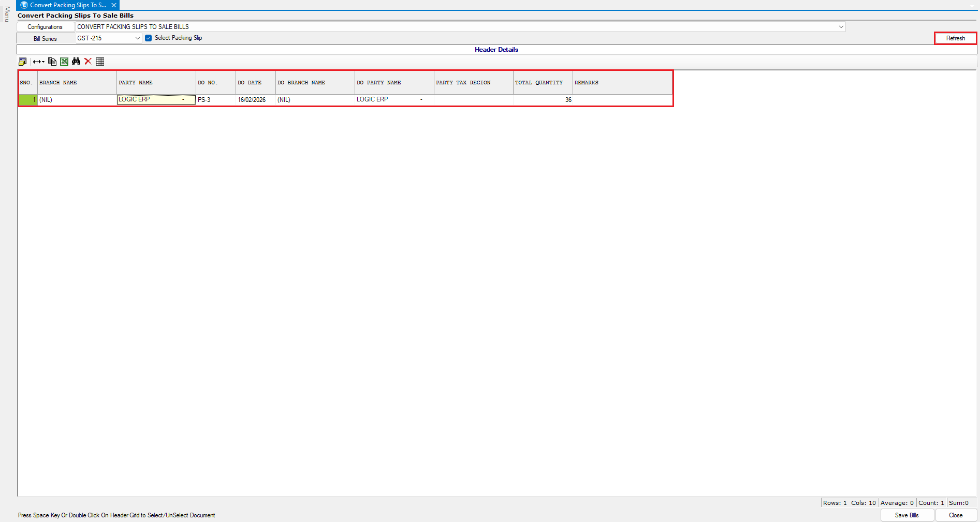The height and width of the screenshot is (522, 980).
Task: Click the red X delete icon
Action: click(88, 62)
